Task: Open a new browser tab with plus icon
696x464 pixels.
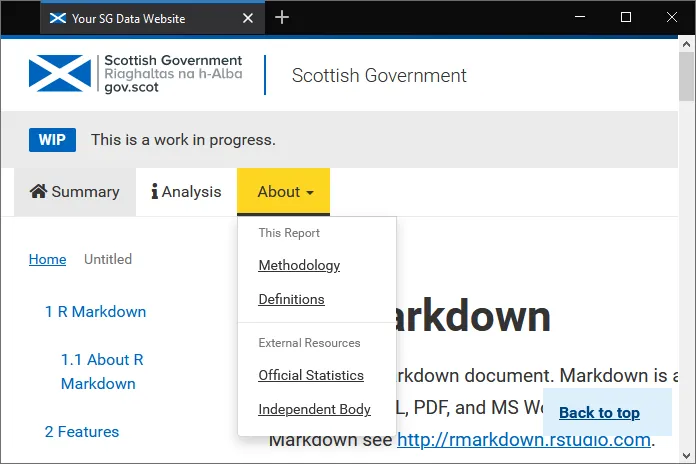Action: tap(282, 17)
